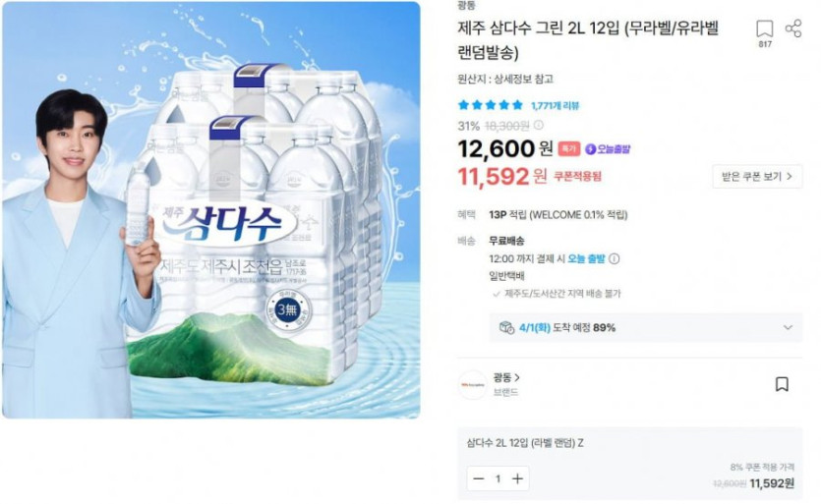Click the 광동 brand logo
The width and height of the screenshot is (821, 504).
[x=472, y=384]
